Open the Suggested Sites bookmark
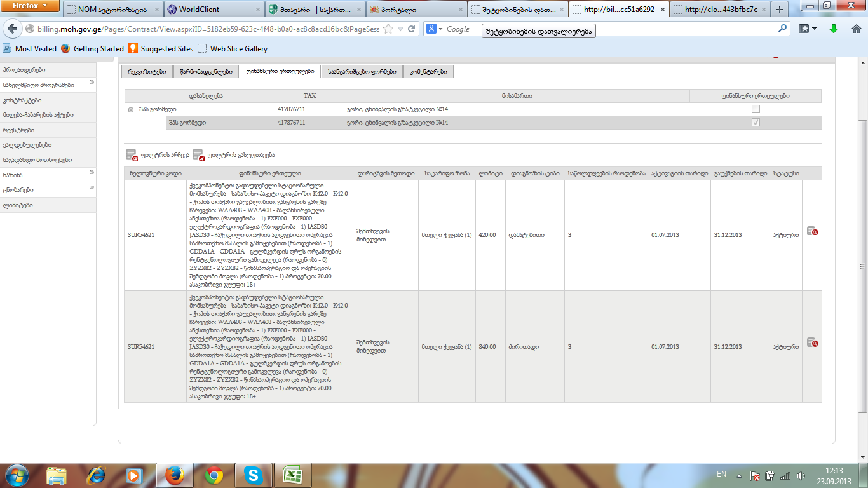Viewport: 868px width, 488px height. tap(161, 49)
